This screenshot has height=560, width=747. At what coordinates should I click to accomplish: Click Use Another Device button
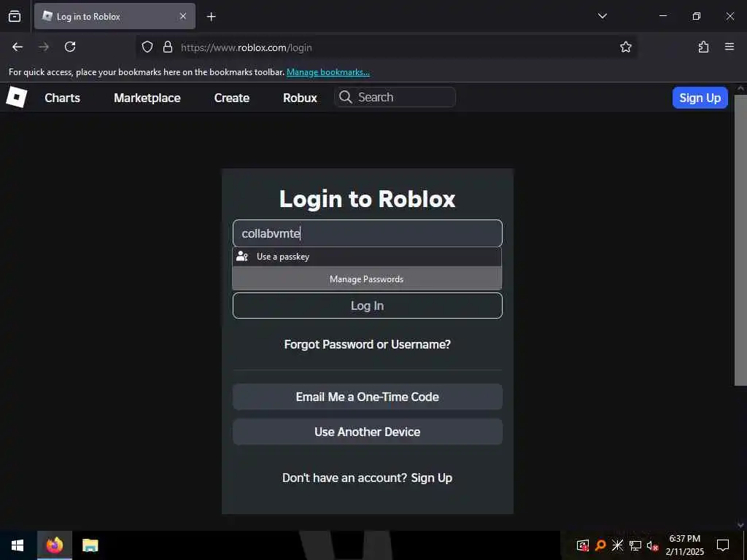(x=368, y=432)
